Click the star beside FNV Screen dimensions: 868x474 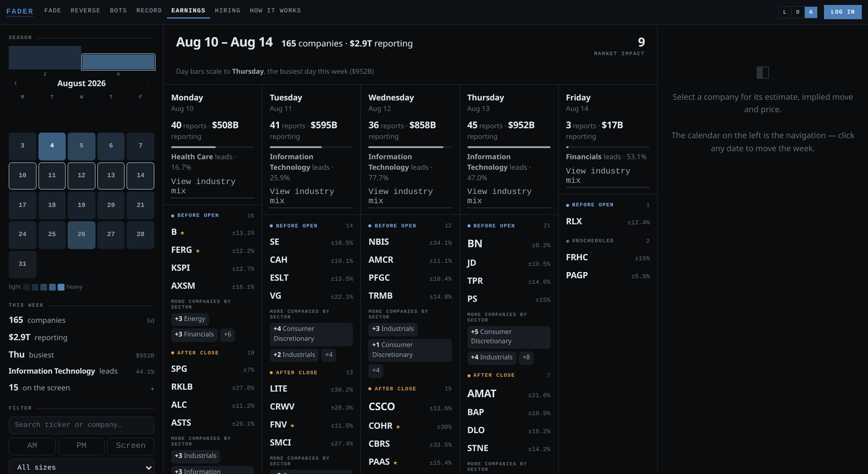click(292, 426)
